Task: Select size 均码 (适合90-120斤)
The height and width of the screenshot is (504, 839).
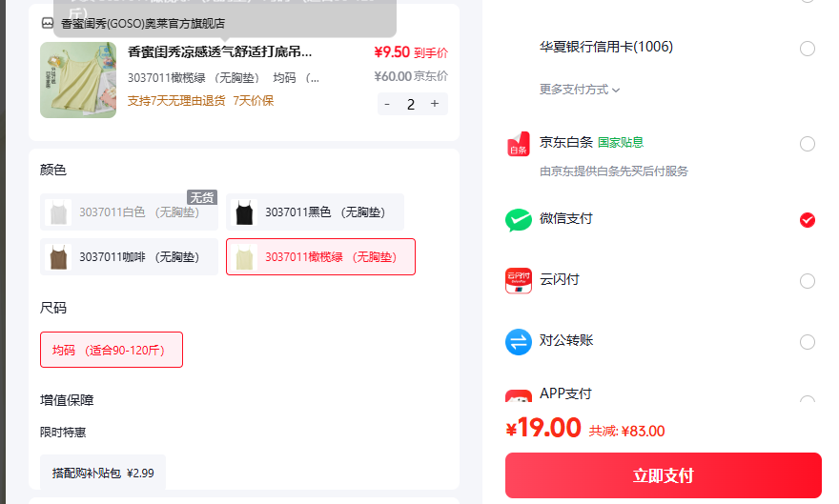Action: click(x=112, y=350)
